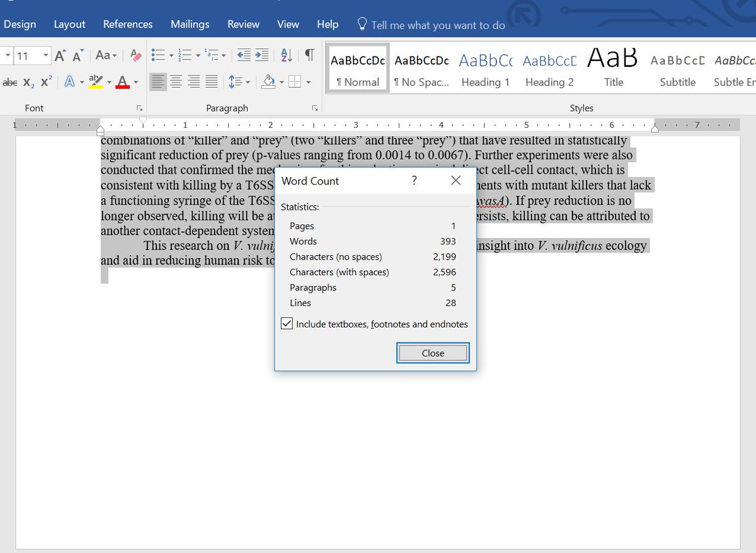
Task: Apply strikethrough formatting
Action: click(9, 82)
